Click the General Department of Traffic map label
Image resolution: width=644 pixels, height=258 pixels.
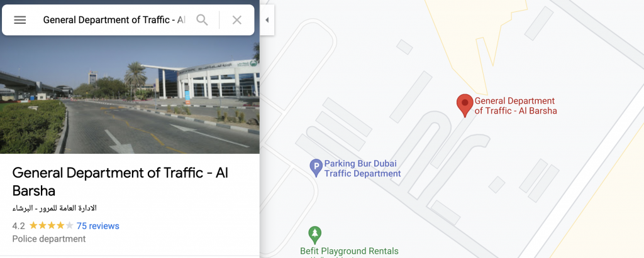pos(516,106)
